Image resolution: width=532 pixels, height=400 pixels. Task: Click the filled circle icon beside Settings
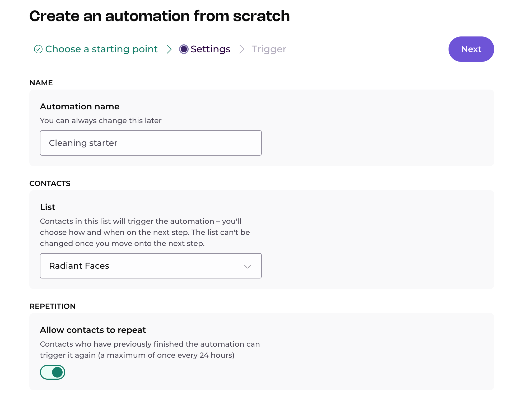[184, 49]
